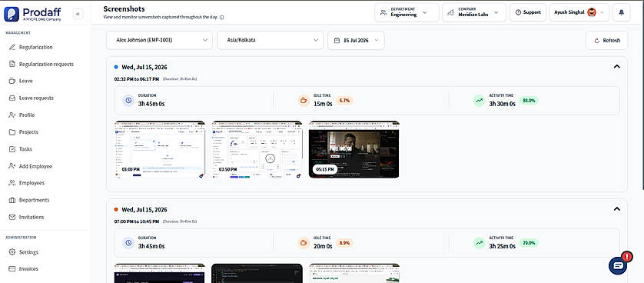The width and height of the screenshot is (644, 283).
Task: Click the idle cup icon next to 20m 0s
Action: pyautogui.click(x=304, y=243)
